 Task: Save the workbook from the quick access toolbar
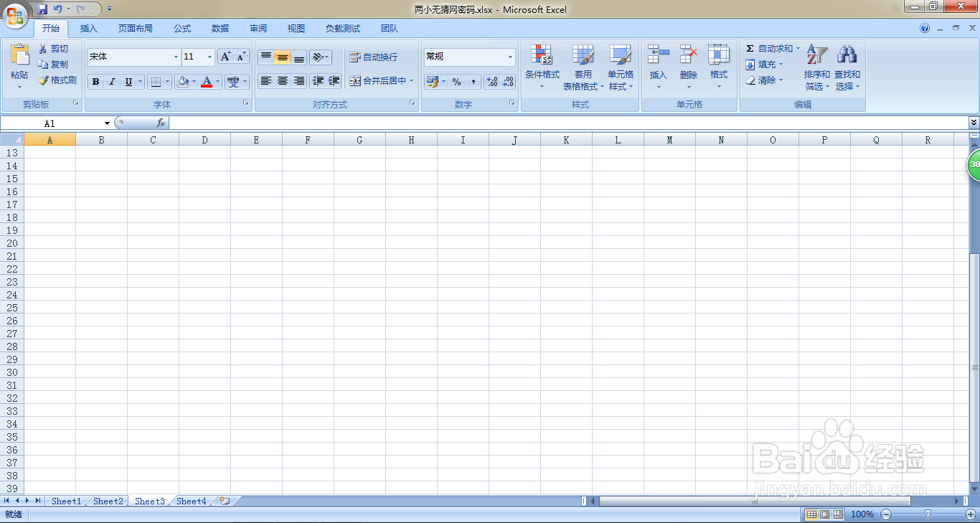click(42, 9)
